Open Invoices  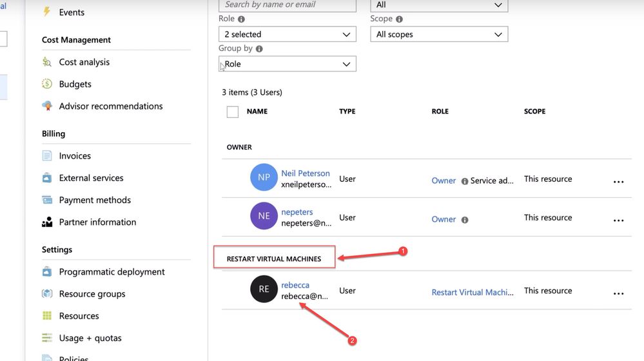coord(75,156)
